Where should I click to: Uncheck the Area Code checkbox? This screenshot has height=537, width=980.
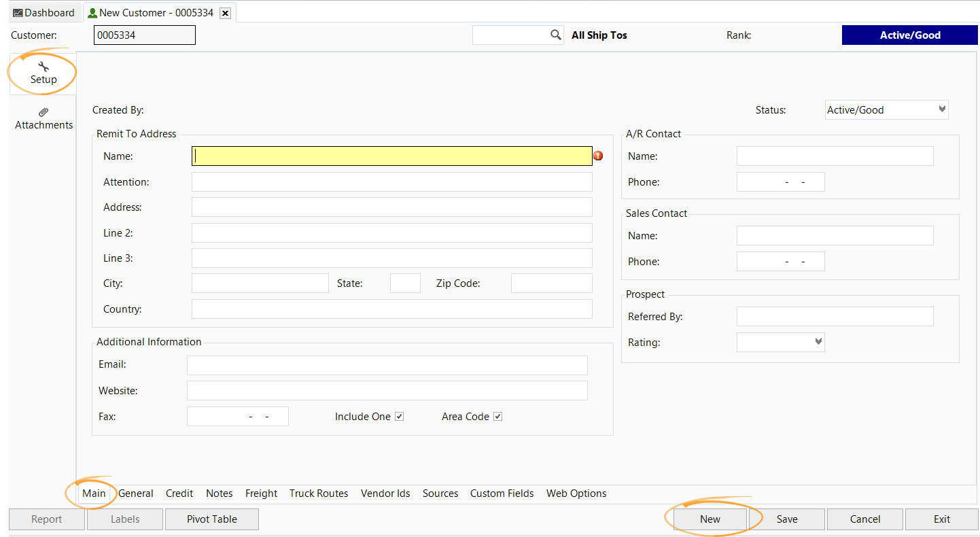(497, 417)
